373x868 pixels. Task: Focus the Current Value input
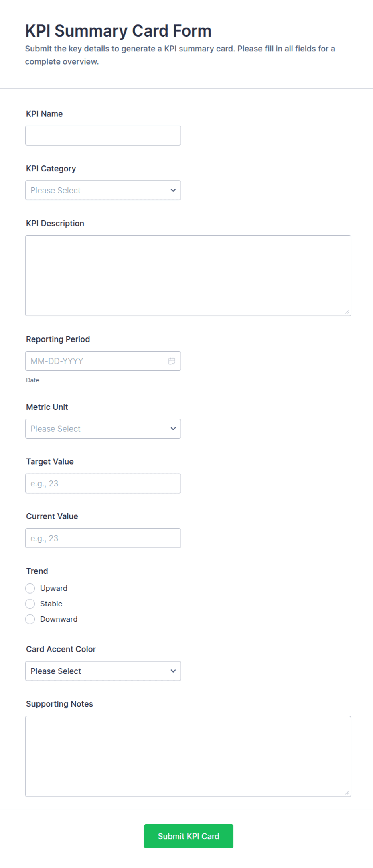pyautogui.click(x=103, y=538)
